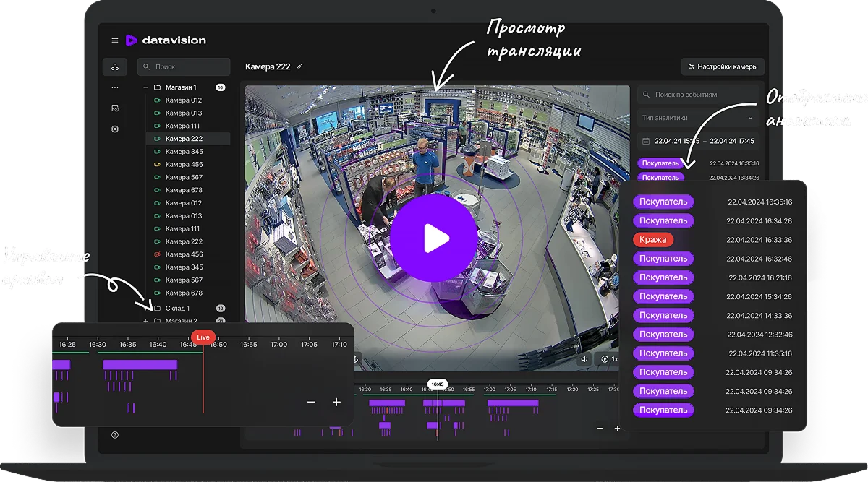Click the pencil icon to rename Камера 222

pyautogui.click(x=299, y=66)
